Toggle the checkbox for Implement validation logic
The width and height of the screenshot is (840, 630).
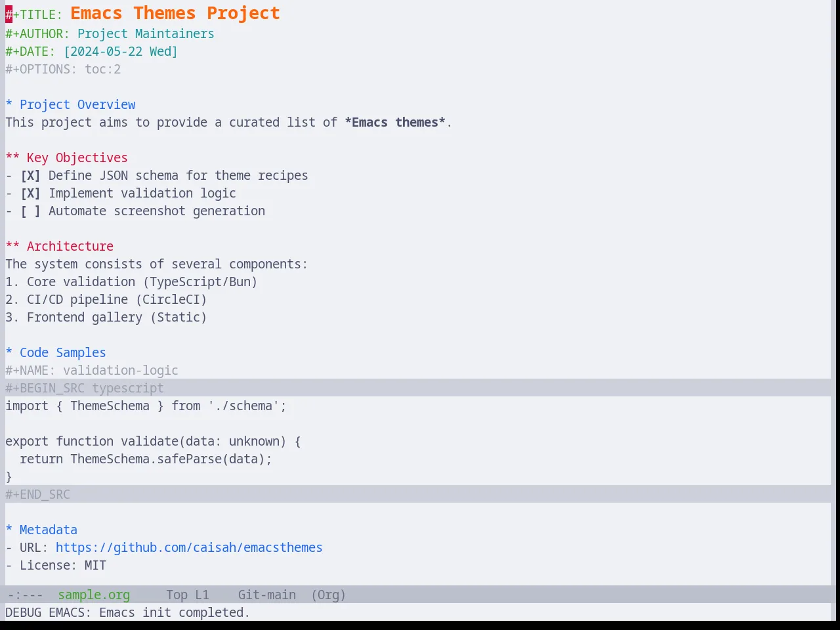tap(30, 194)
